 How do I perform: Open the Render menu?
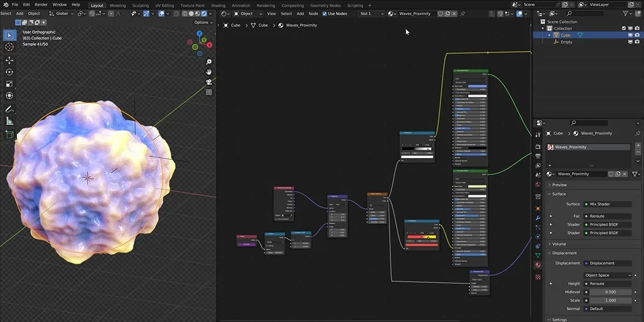click(41, 4)
